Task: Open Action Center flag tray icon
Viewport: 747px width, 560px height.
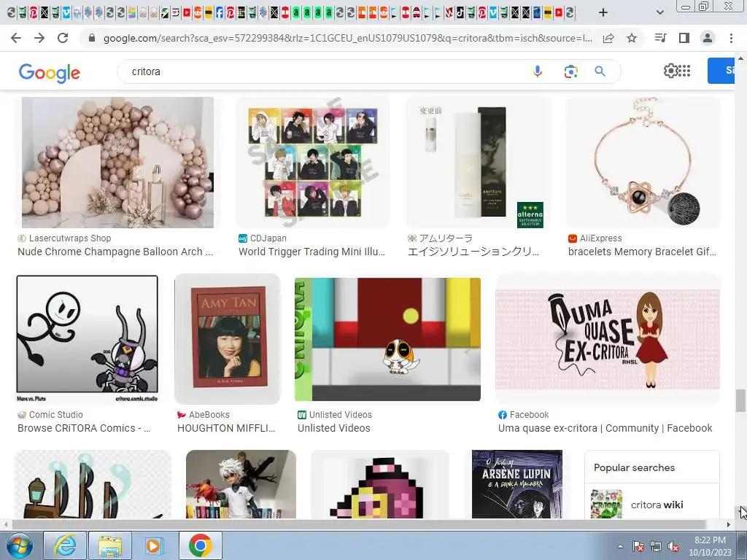Action: 638,546
